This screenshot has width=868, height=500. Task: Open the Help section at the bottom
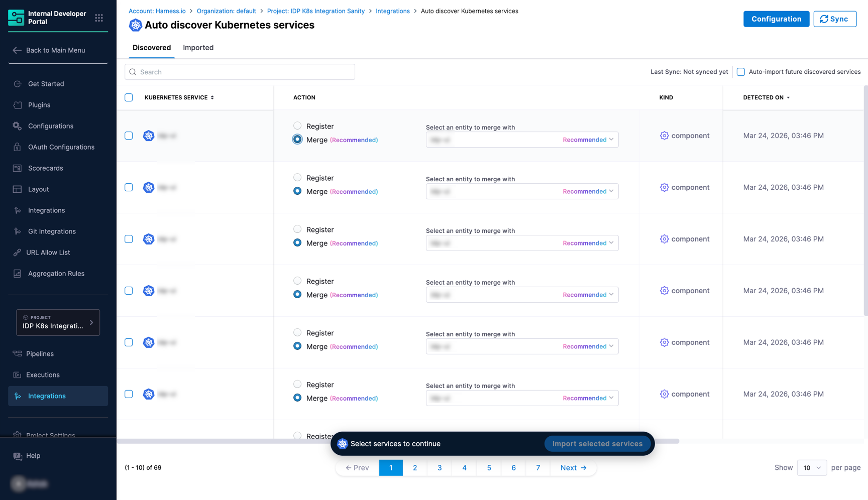(33, 456)
